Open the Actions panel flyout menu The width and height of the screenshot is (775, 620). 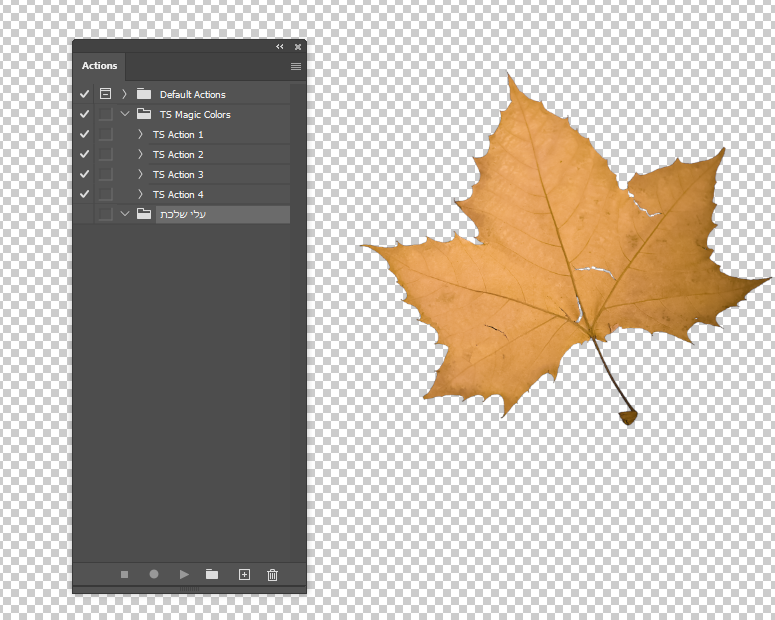[295, 66]
